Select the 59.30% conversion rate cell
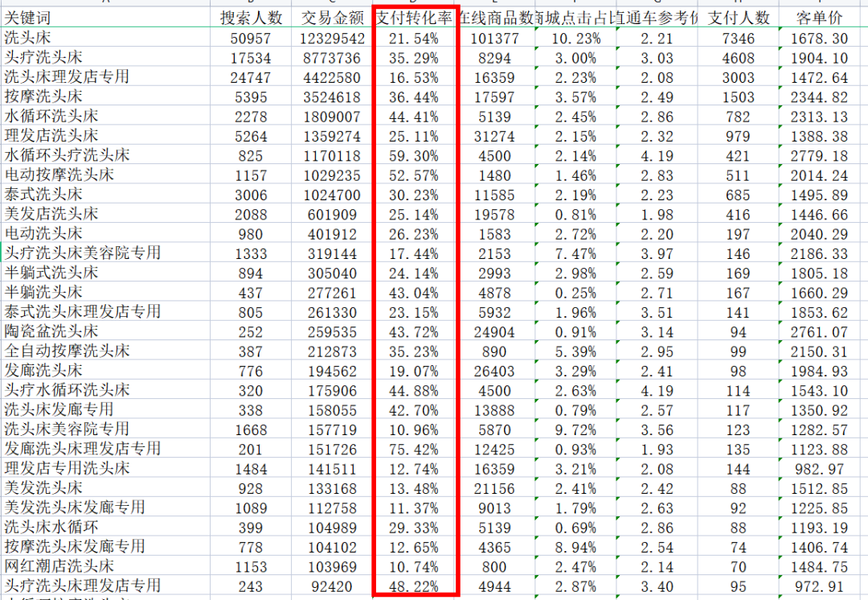Viewport: 868px width, 600px height. tap(415, 154)
